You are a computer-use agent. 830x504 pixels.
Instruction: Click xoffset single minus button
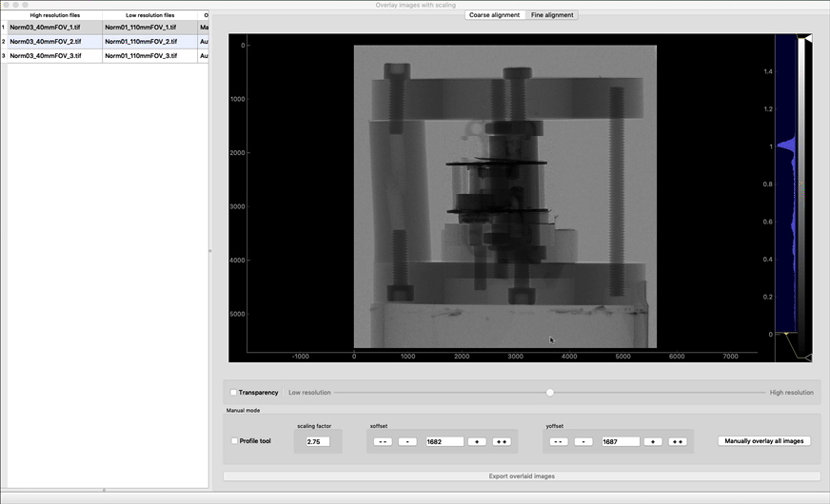coord(407,441)
